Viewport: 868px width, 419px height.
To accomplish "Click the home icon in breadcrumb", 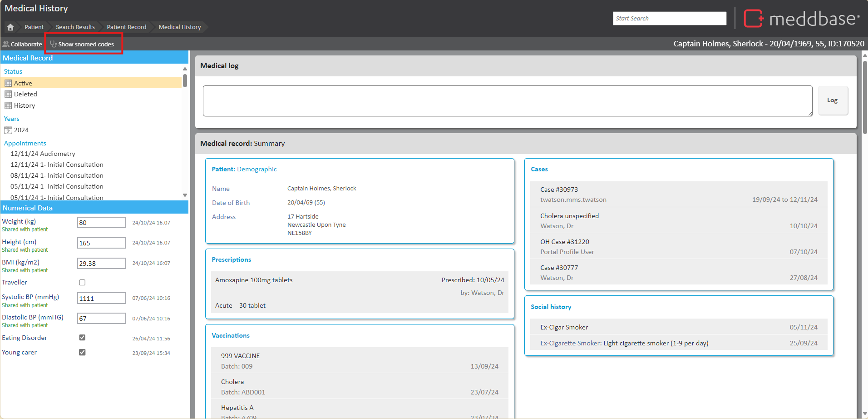I will pyautogui.click(x=10, y=27).
